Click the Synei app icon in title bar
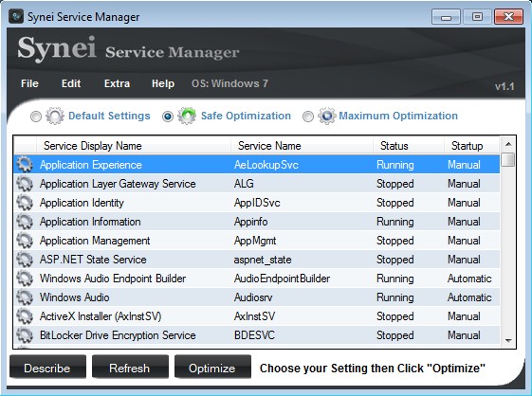Screen dimensions: 532x396 pos(16,16)
